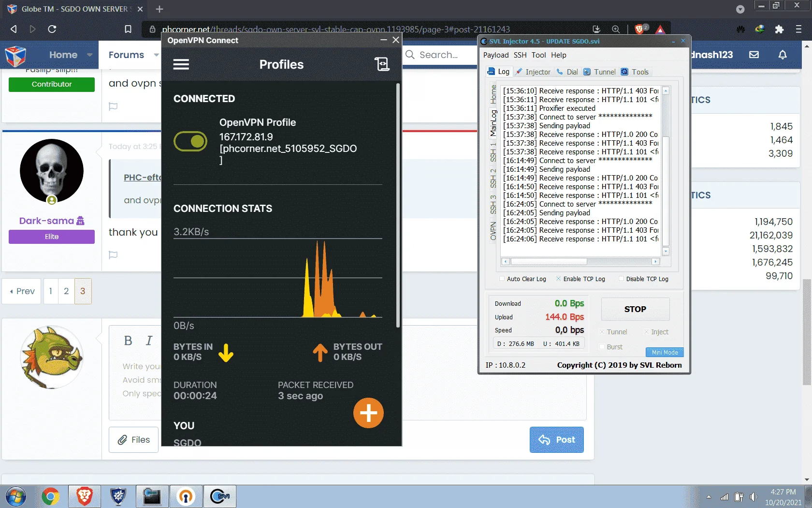The width and height of the screenshot is (812, 508).
Task: Open the OpenVPN hamburger menu
Action: (x=181, y=64)
